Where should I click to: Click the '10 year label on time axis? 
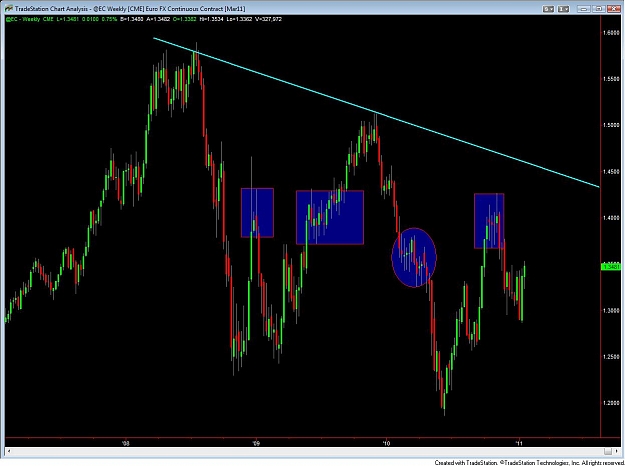tap(386, 442)
